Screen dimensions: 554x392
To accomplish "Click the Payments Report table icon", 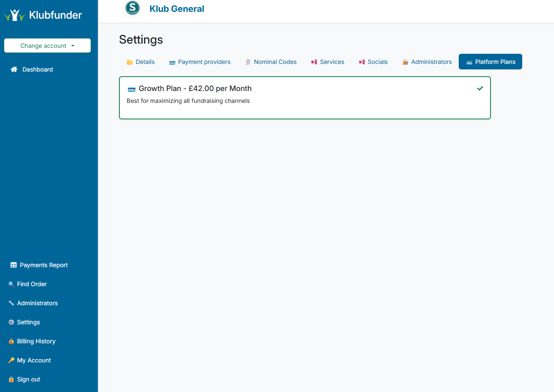I will point(14,265).
